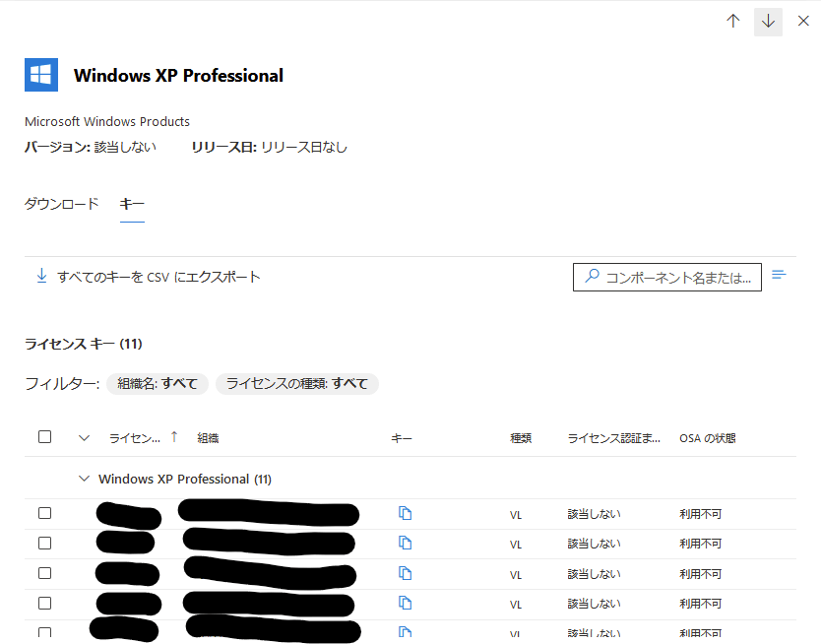Open the 組織名: すべて filter chip
Screen dimensions: 821x644
pyautogui.click(x=158, y=384)
